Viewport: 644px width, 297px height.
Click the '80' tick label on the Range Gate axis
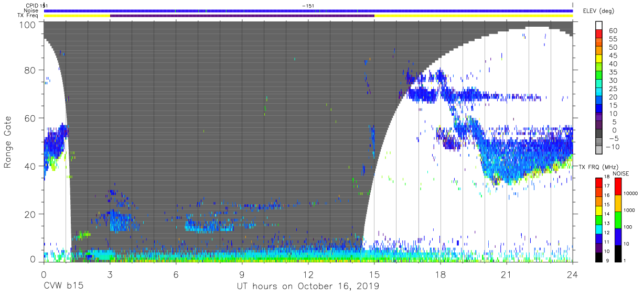pos(29,70)
